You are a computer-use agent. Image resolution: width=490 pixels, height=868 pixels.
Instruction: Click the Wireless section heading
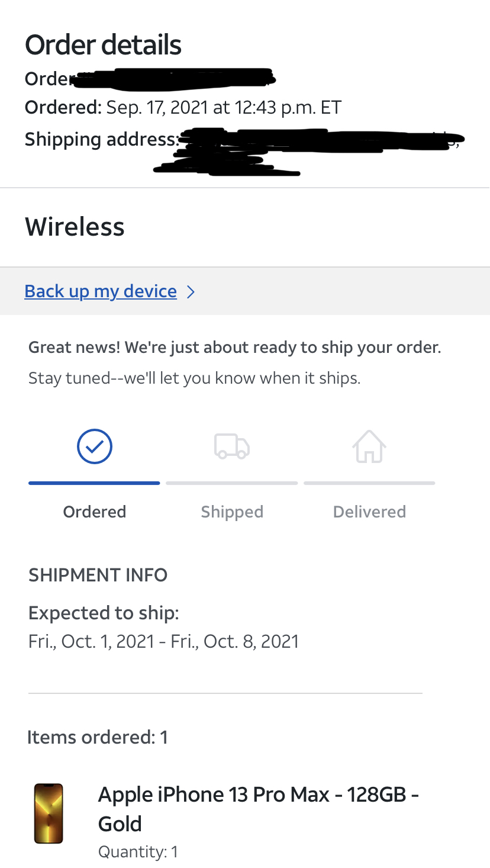(x=75, y=227)
